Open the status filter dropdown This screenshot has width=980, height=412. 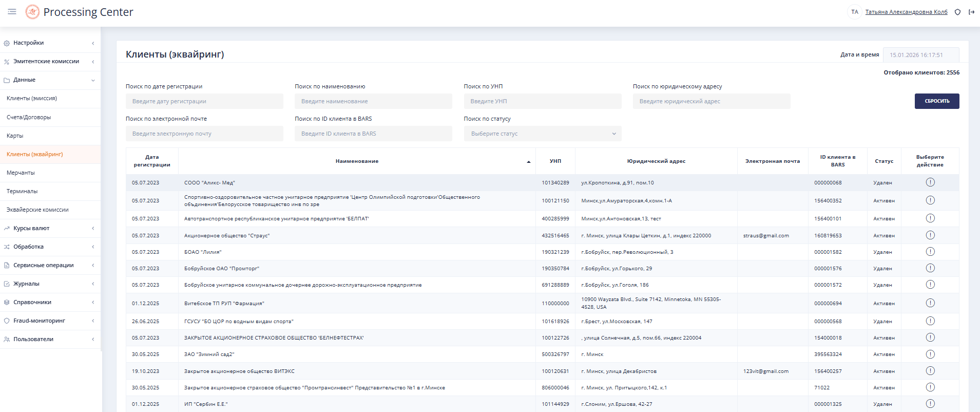542,134
